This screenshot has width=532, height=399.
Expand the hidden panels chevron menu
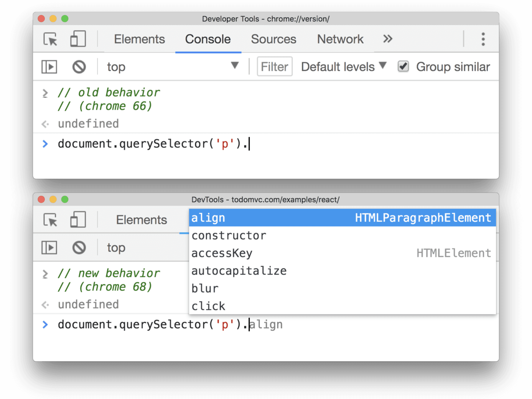click(x=387, y=39)
